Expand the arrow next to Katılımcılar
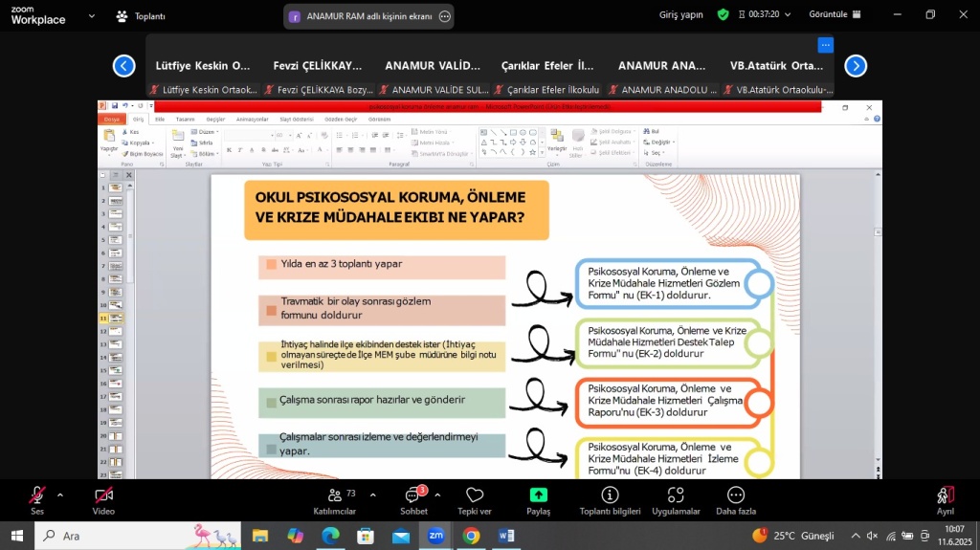Screen dimensions: 980x550 pyautogui.click(x=372, y=495)
